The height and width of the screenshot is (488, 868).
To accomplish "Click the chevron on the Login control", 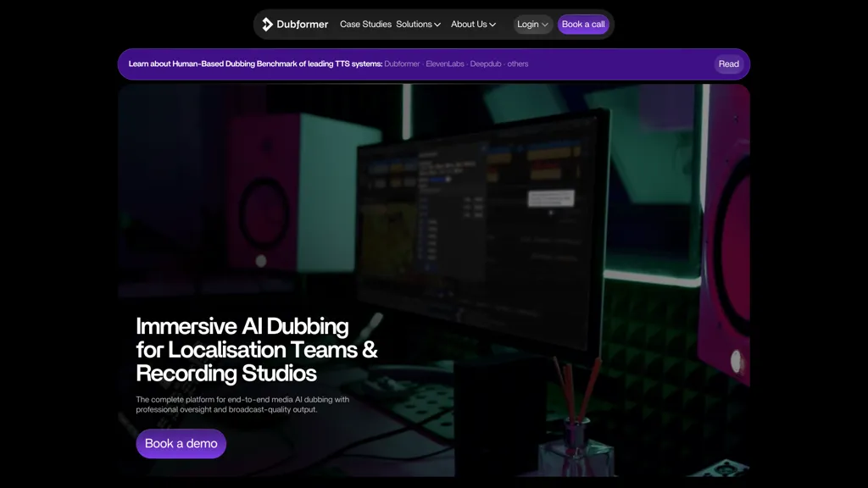I will pos(543,25).
